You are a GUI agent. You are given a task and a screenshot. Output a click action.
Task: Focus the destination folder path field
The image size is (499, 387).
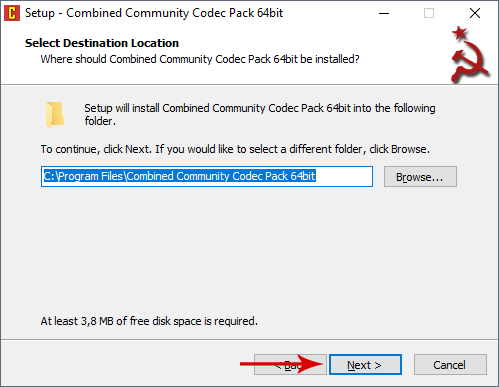point(207,176)
